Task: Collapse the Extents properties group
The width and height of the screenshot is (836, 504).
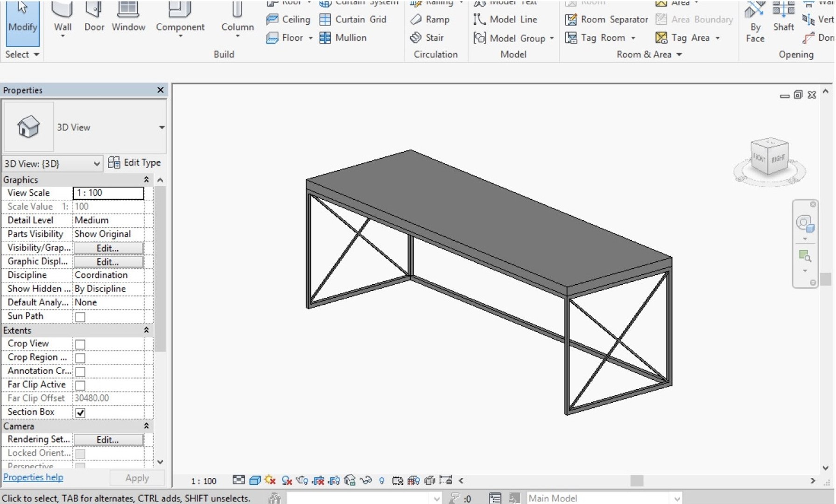Action: click(x=146, y=330)
